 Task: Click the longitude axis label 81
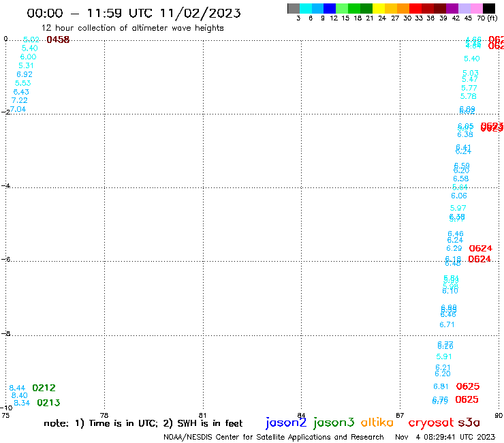[202, 415]
